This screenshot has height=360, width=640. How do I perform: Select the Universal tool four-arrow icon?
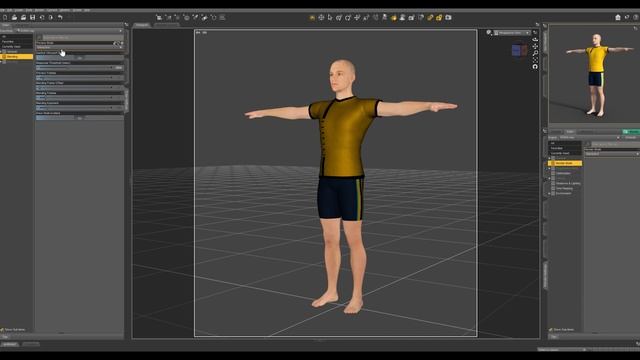click(321, 18)
